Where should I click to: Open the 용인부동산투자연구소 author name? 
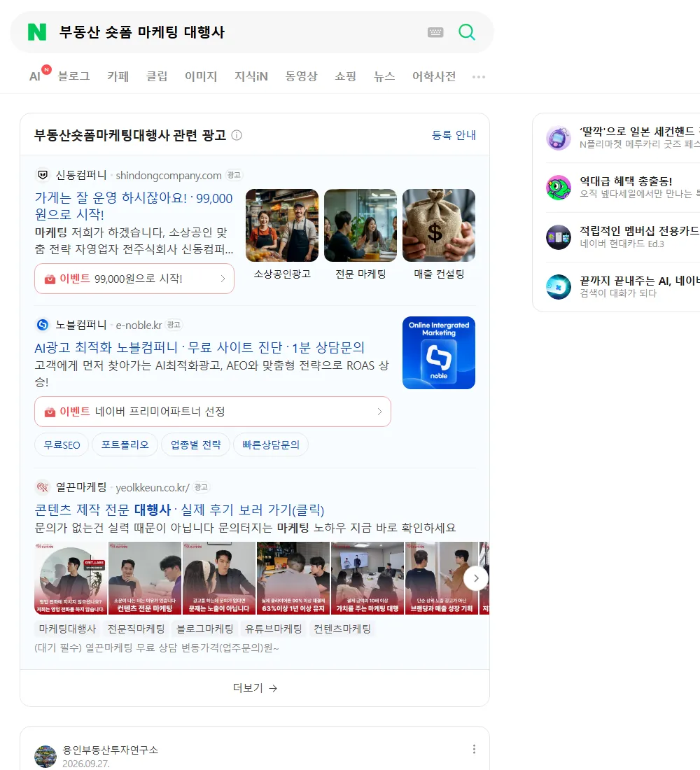point(110,750)
